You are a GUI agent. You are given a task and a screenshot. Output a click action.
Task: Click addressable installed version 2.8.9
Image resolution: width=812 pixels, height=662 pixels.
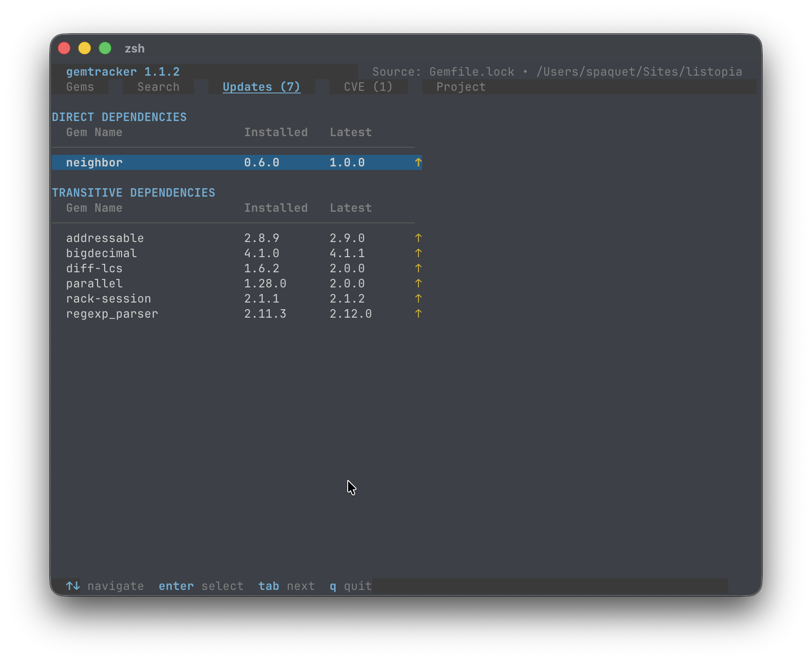(x=262, y=238)
